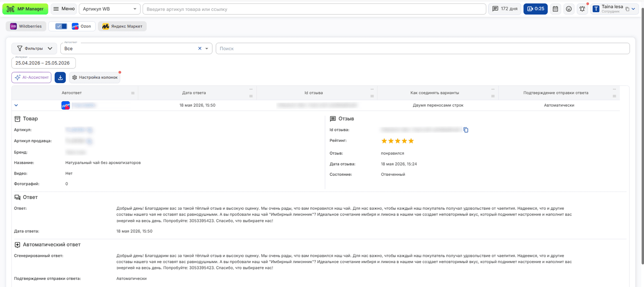644x287 pixels.
Task: Open Настройка колонок settings
Action: coord(95,78)
